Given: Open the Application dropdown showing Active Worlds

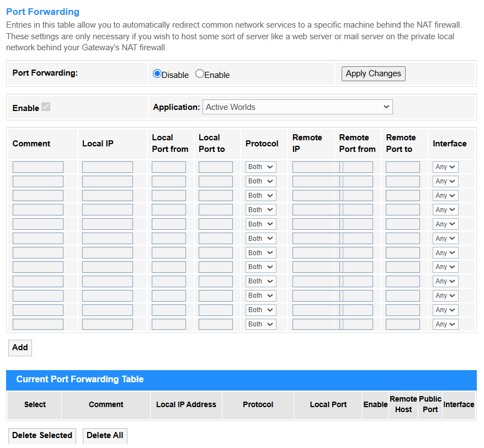Looking at the screenshot, I should (297, 107).
